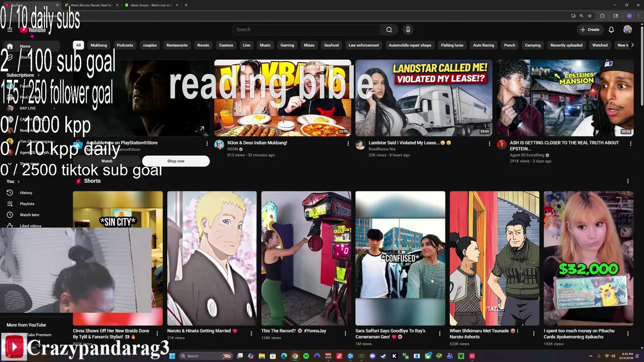Click the Create button
Viewport: 644px width, 362px height.
pyautogui.click(x=590, y=30)
